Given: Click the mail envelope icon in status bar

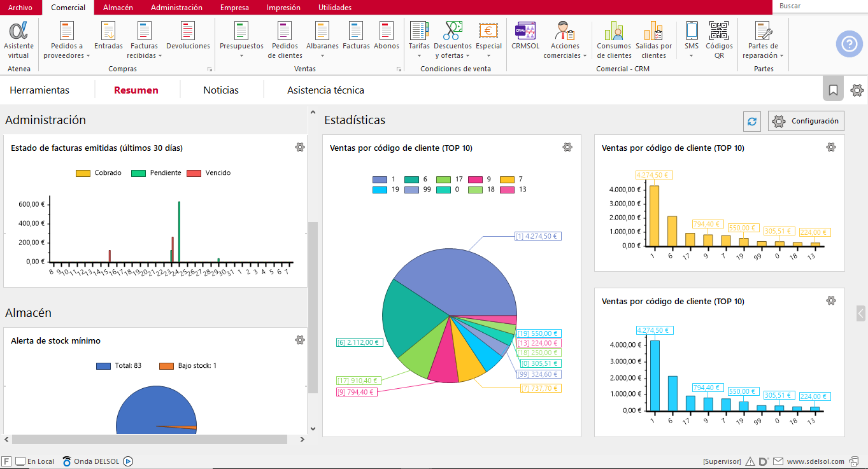Looking at the screenshot, I should (778, 461).
